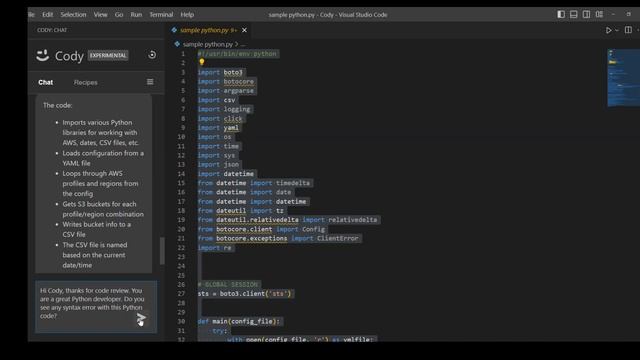
Task: Click 'import logging' on line 7
Action: click(224, 109)
